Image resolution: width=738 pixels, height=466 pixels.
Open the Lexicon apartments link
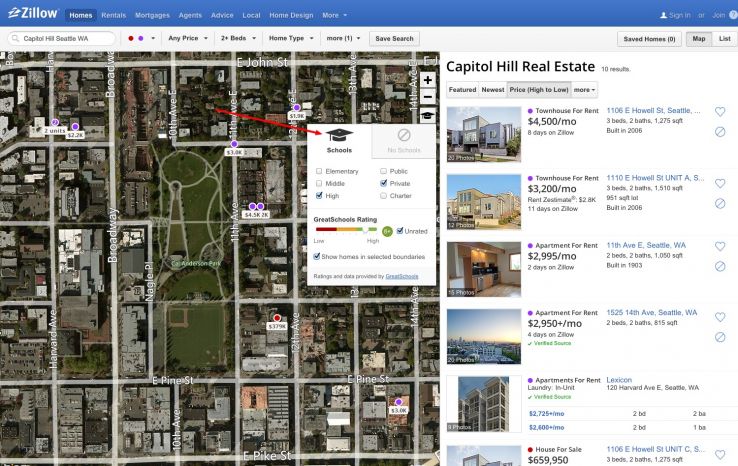(619, 380)
